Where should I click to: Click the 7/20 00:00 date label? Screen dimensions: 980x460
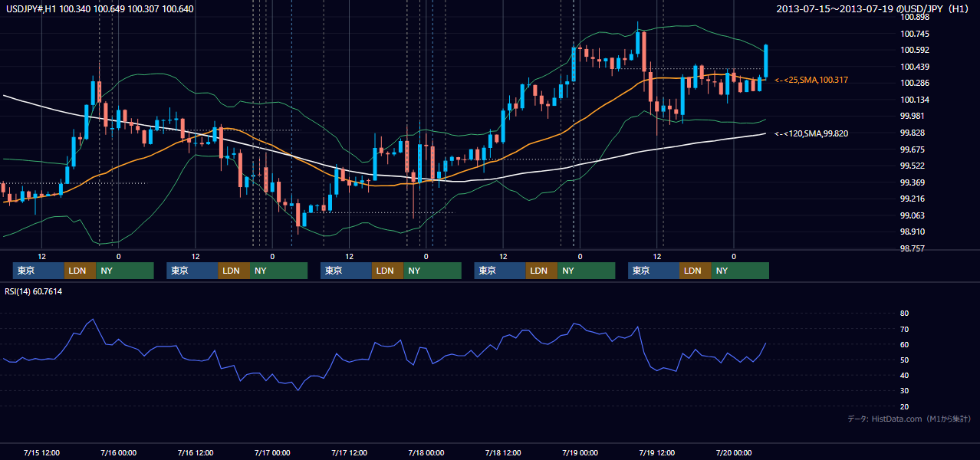pyautogui.click(x=734, y=452)
